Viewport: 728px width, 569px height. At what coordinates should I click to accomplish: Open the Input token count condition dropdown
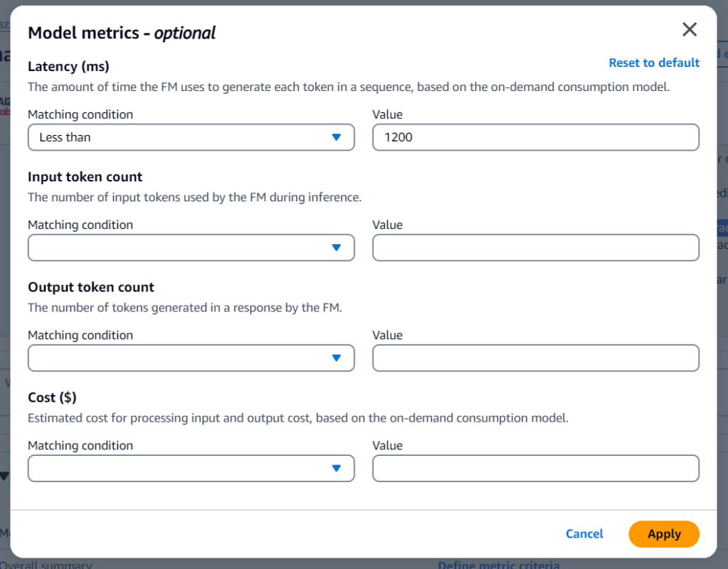click(191, 248)
